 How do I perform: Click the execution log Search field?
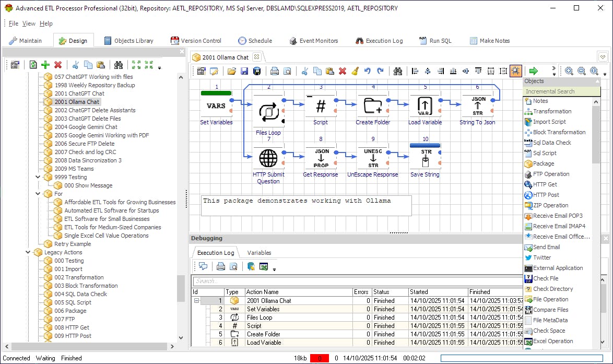coord(357,281)
